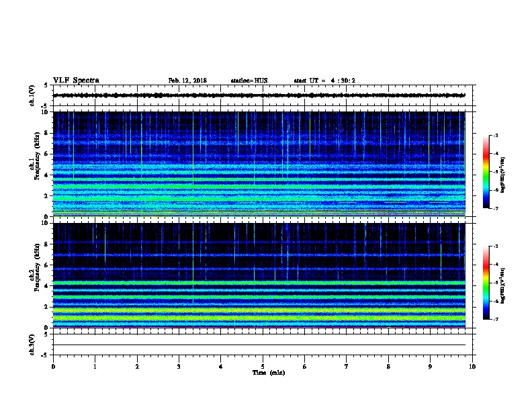Click the ch.1 color scale log(PSD) label
Image resolution: width=532 pixels, height=411 pixels.
tap(502, 175)
